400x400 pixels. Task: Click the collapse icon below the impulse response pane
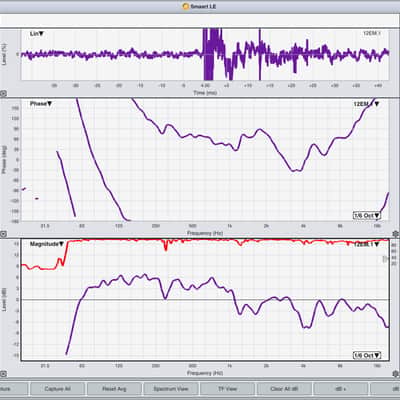tap(3, 94)
